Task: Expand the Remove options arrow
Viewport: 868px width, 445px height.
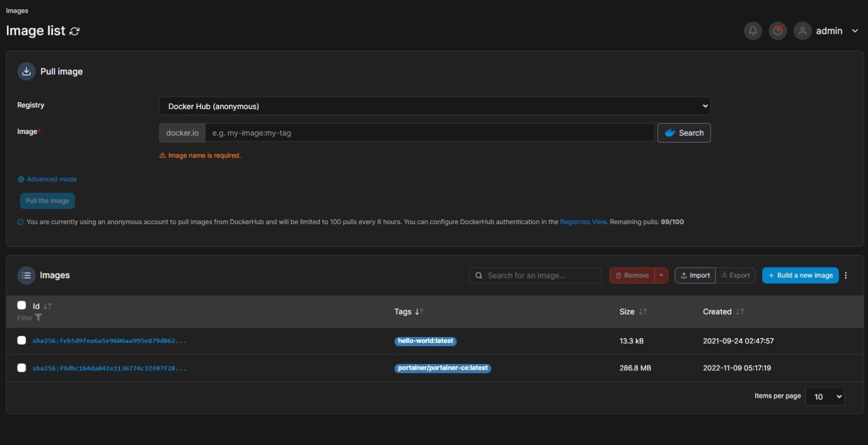Action: tap(661, 276)
